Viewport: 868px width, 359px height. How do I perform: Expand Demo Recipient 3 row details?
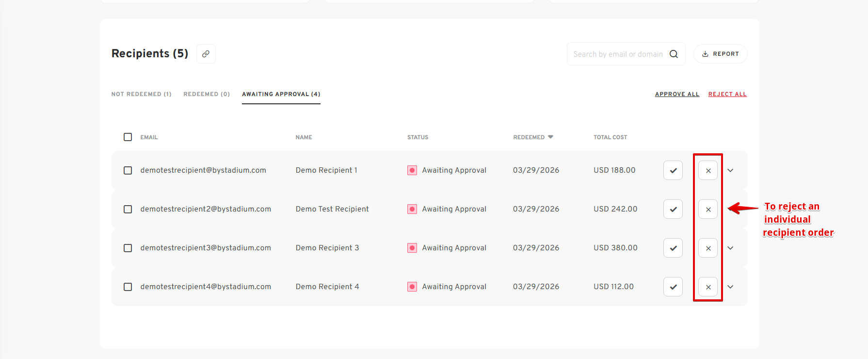730,248
